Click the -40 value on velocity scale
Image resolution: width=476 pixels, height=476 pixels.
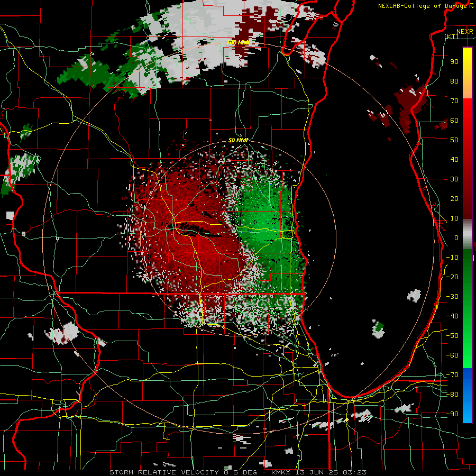452,316
